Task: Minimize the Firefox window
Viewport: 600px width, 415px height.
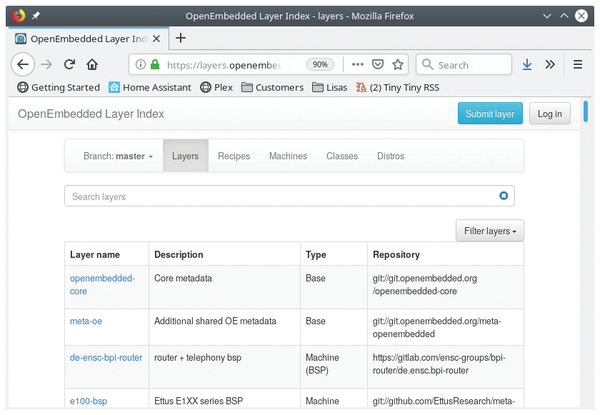Action: 547,16
